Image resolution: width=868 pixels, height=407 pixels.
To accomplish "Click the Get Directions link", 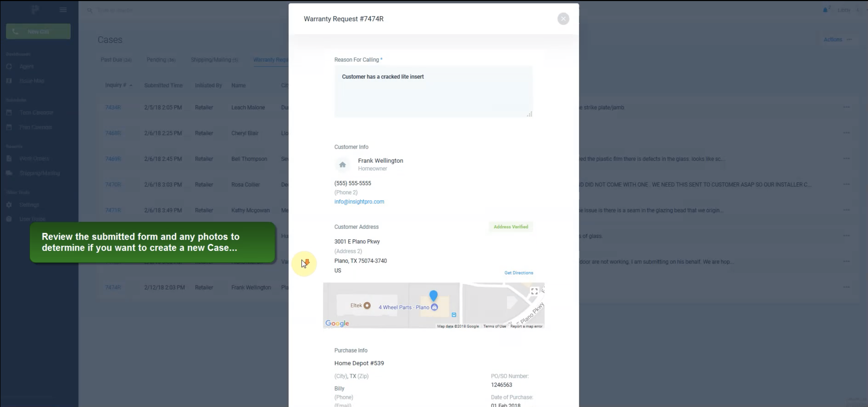I will [519, 273].
